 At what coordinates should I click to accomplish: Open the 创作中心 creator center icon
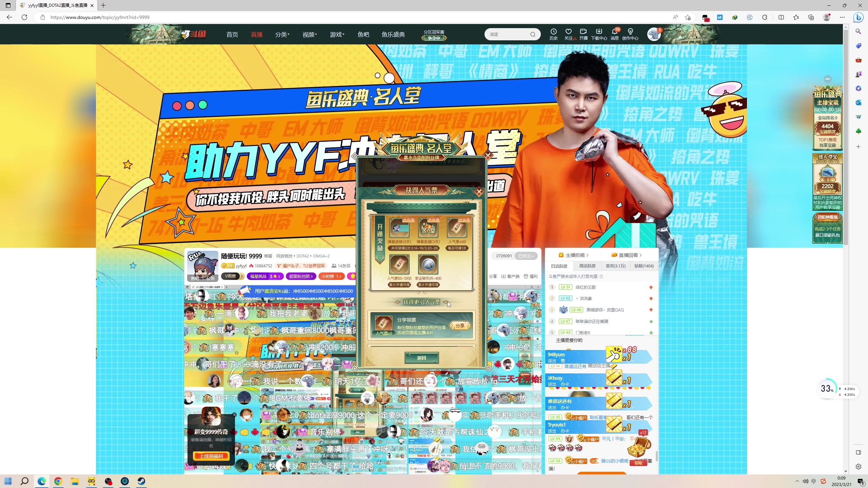(x=630, y=32)
